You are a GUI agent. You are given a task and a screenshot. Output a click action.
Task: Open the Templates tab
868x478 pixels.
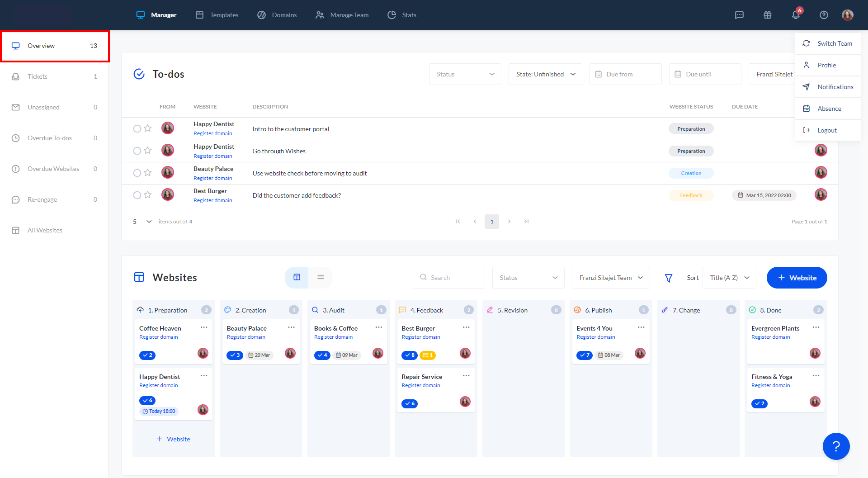coord(217,15)
